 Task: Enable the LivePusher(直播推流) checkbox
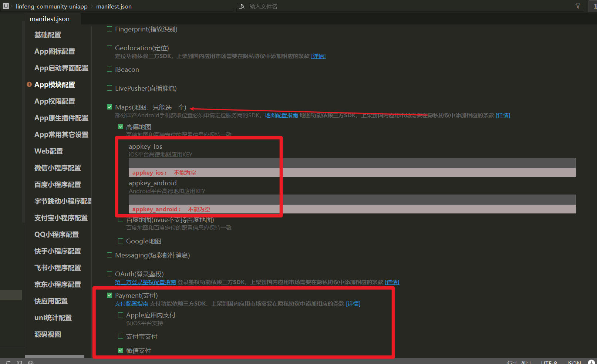pos(109,88)
